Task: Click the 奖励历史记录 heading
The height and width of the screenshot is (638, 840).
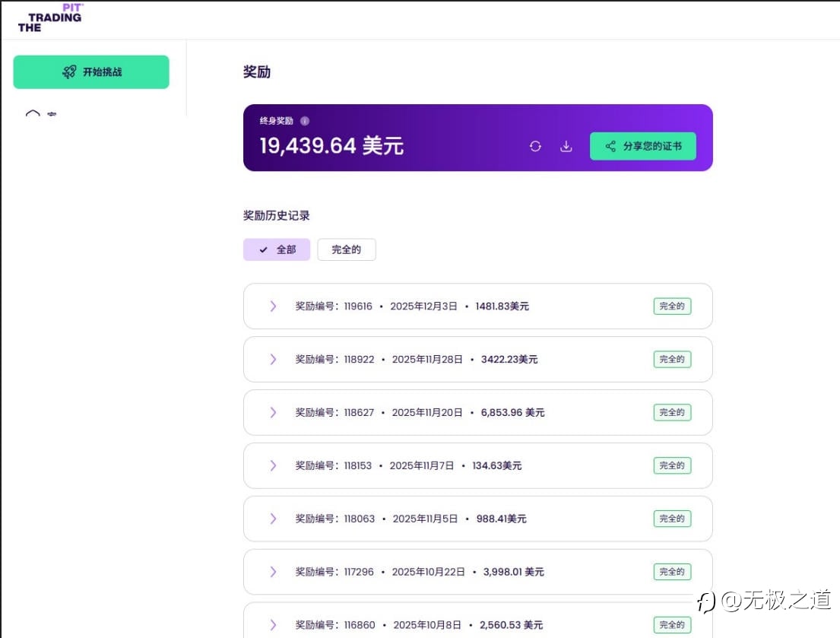Action: [277, 216]
